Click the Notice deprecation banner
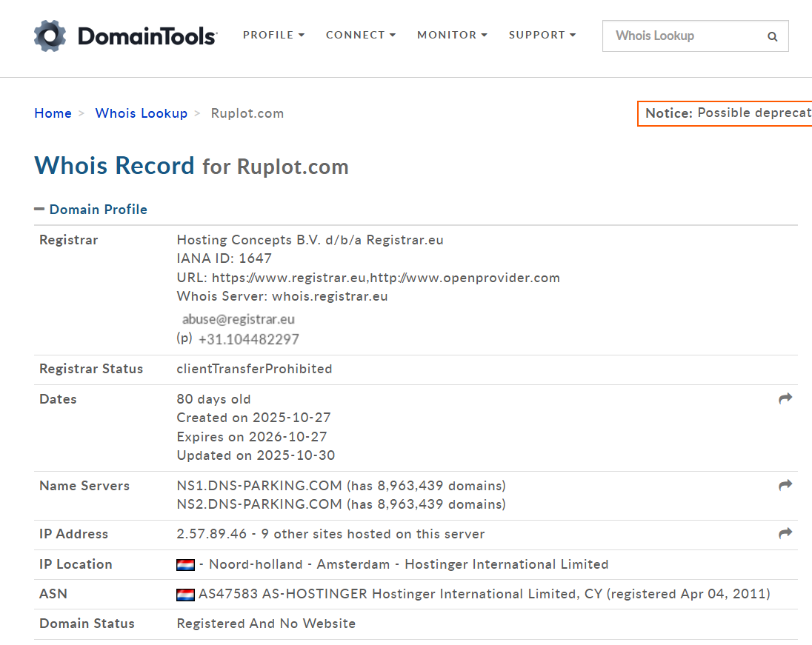The width and height of the screenshot is (812, 645). tap(726, 113)
